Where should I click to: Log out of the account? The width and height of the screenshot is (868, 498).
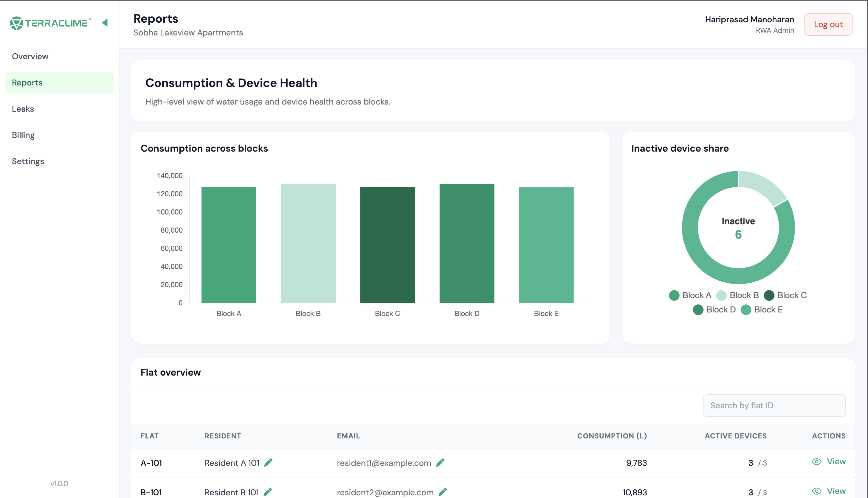[x=828, y=24]
